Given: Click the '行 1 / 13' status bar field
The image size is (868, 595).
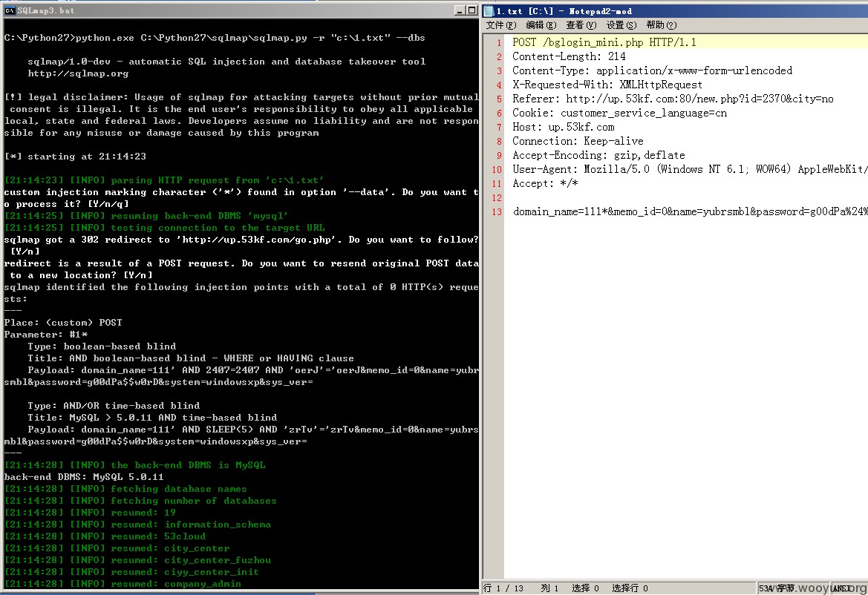Looking at the screenshot, I should tap(503, 588).
